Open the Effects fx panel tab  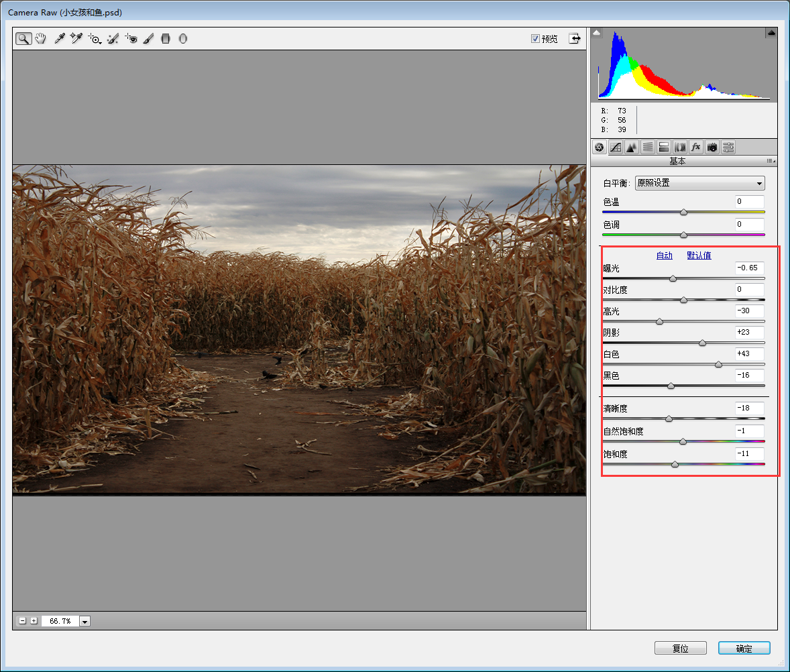tap(696, 147)
